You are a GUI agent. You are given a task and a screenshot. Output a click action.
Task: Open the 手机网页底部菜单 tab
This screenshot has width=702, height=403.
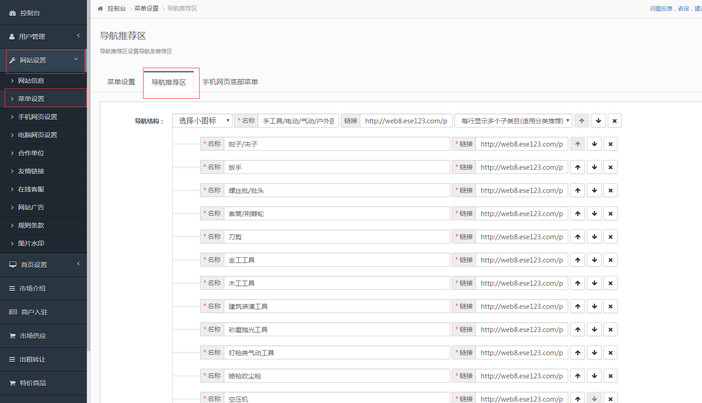pyautogui.click(x=230, y=82)
